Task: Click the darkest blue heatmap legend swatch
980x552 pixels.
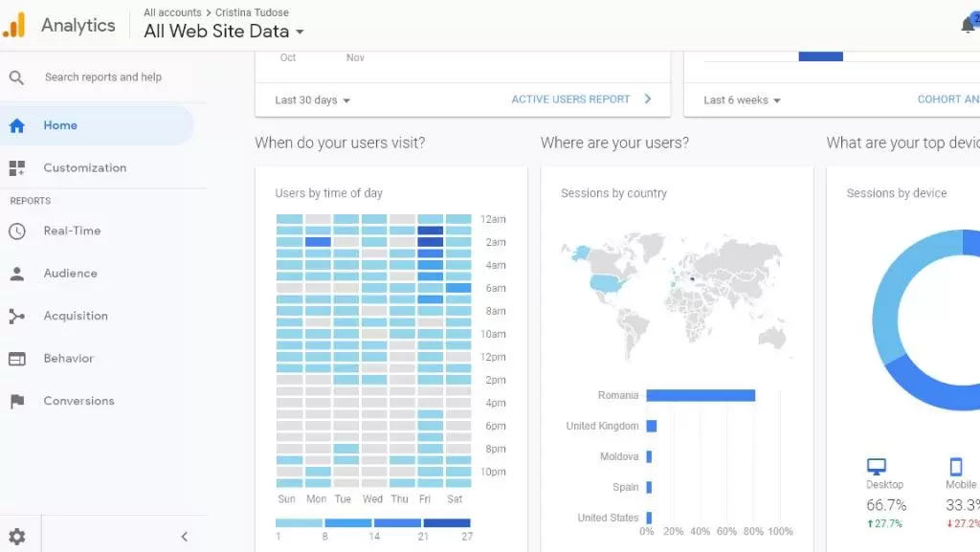Action: (x=447, y=523)
